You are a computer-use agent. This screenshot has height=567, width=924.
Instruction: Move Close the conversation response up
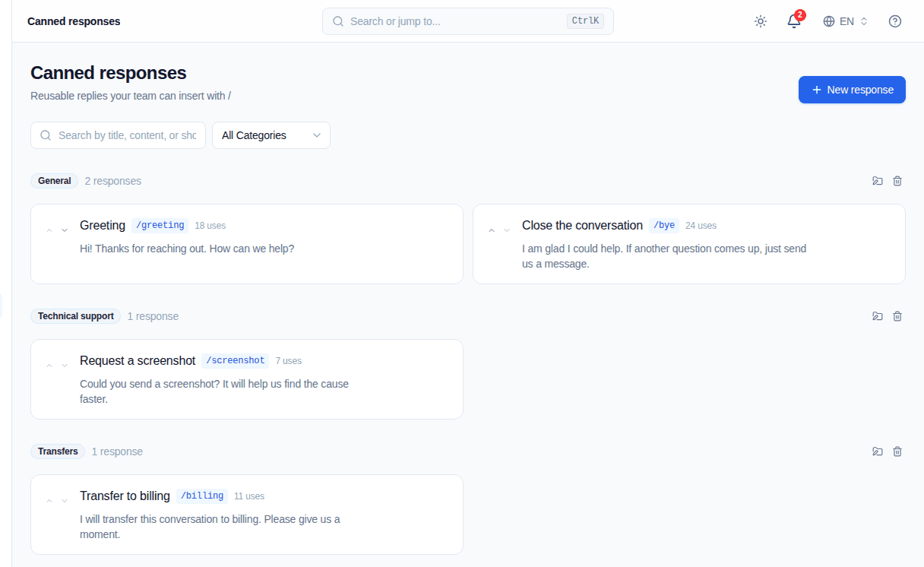[x=492, y=230]
